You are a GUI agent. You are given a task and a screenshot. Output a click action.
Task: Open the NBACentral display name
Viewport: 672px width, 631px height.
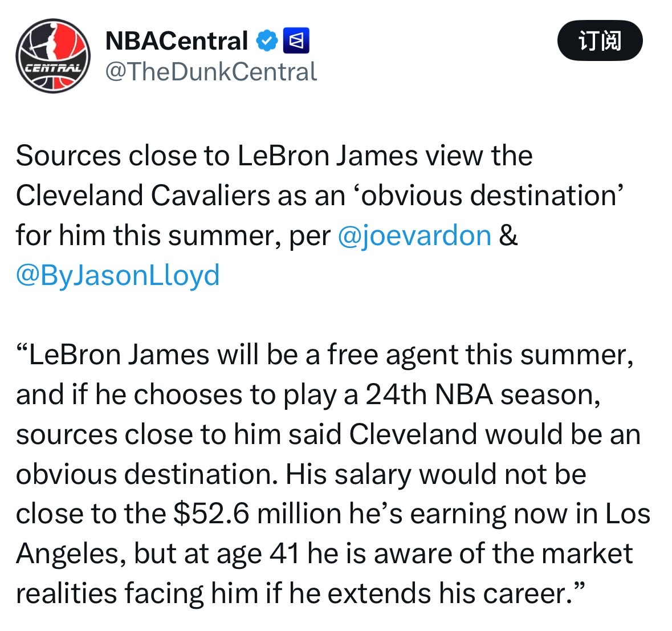click(177, 41)
